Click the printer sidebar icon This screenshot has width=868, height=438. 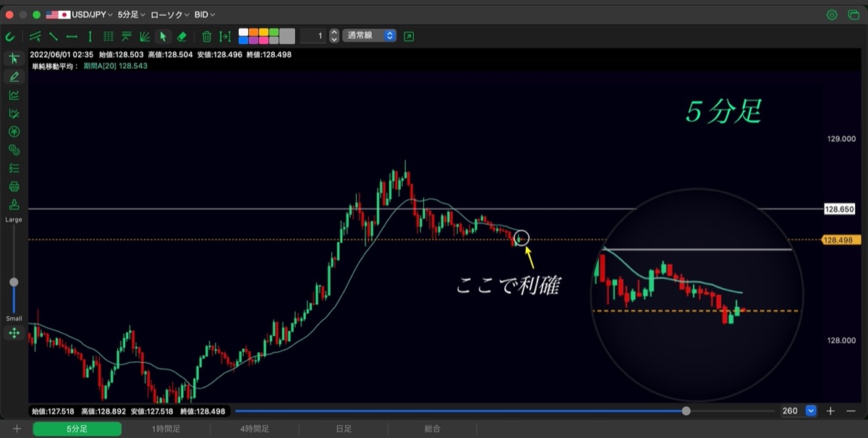(14, 186)
